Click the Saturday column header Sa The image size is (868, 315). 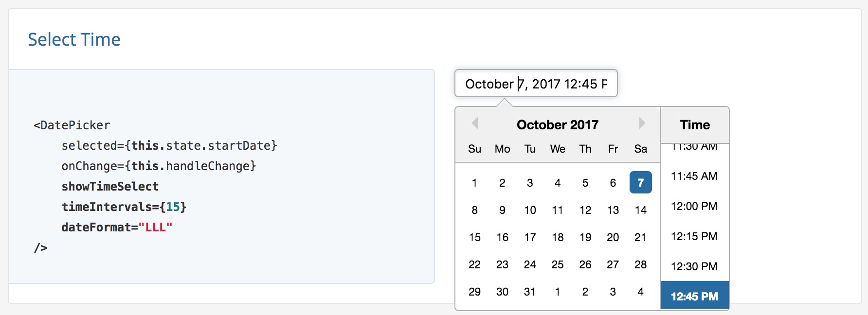(x=641, y=149)
